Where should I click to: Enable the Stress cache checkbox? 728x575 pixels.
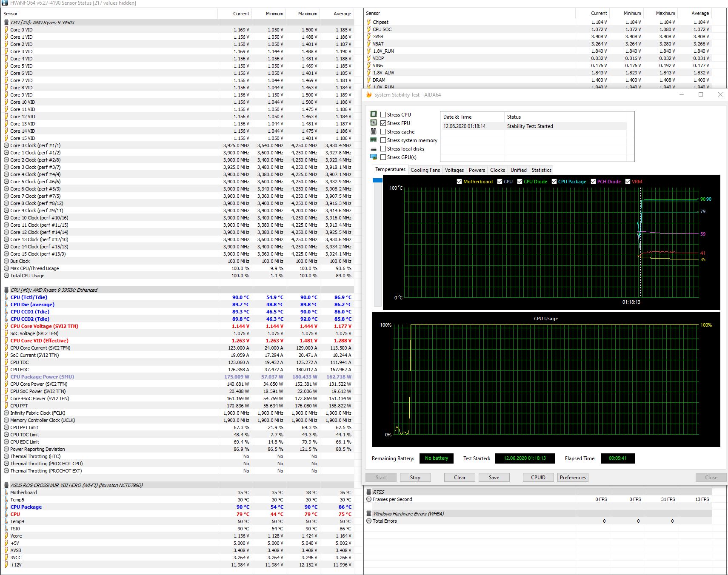[383, 132]
